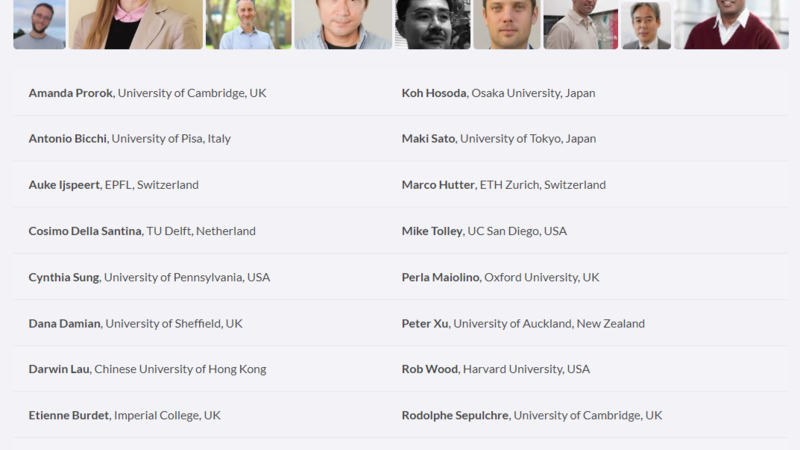Open Darwin Lau's entry

pyautogui.click(x=147, y=369)
